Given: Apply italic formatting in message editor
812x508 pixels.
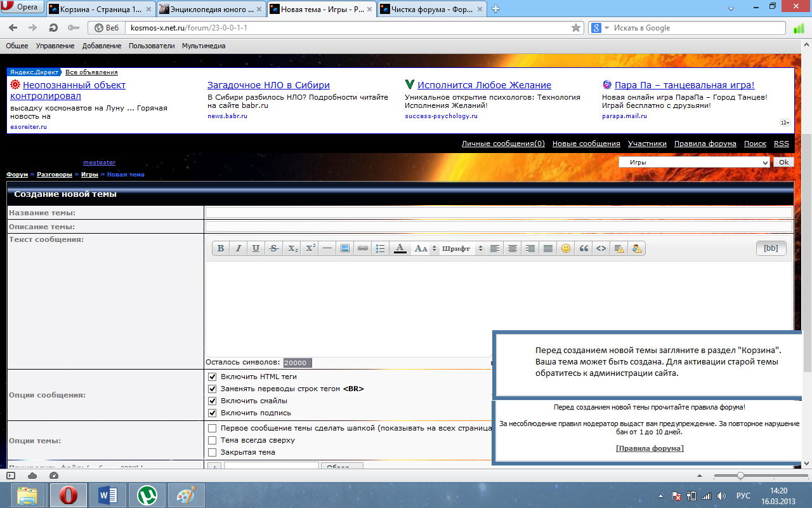Looking at the screenshot, I should [239, 248].
